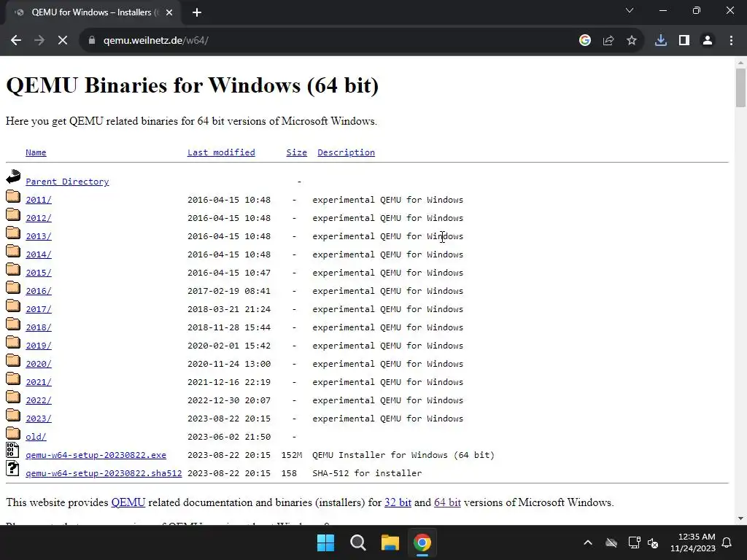Open the 2017/ folder link
This screenshot has width=747, height=560.
pyautogui.click(x=39, y=309)
